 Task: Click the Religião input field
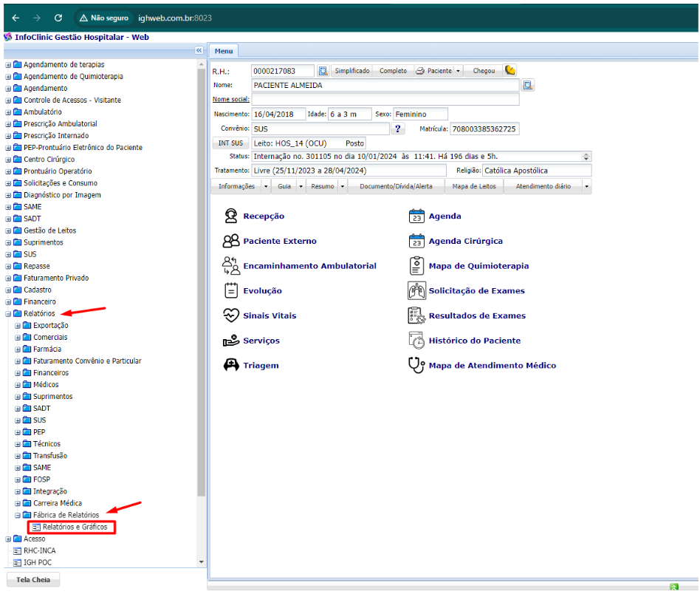click(537, 171)
